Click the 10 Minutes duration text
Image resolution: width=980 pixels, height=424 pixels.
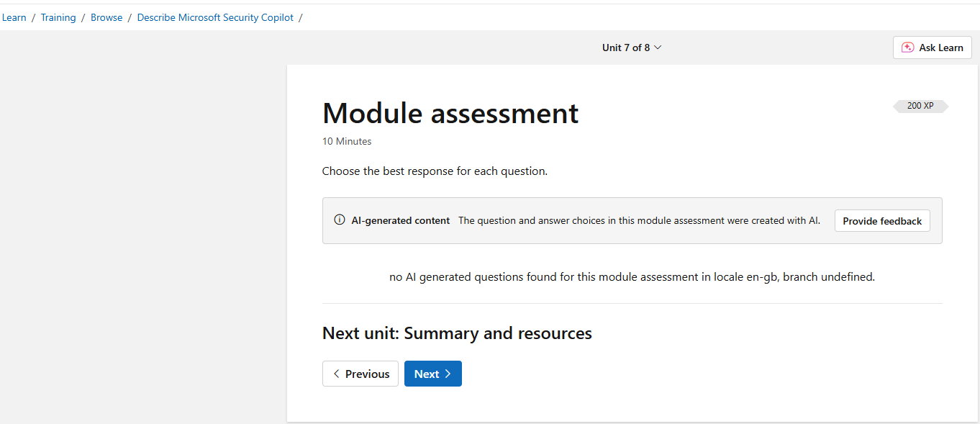[x=347, y=141]
